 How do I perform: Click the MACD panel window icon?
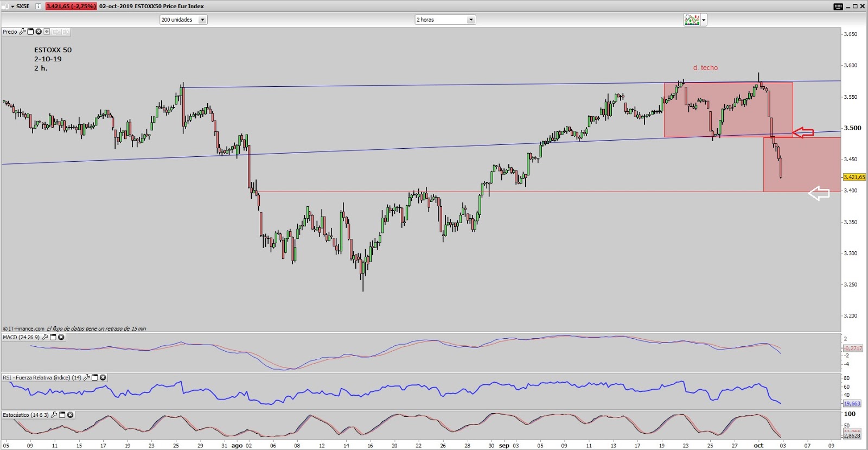[x=53, y=337]
